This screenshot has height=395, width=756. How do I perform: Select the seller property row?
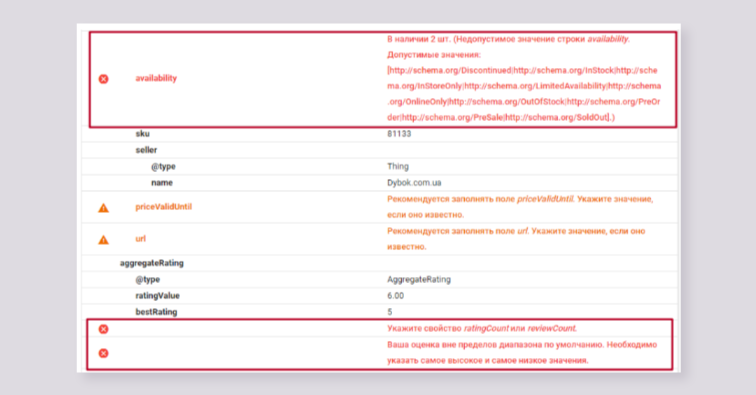(379, 150)
